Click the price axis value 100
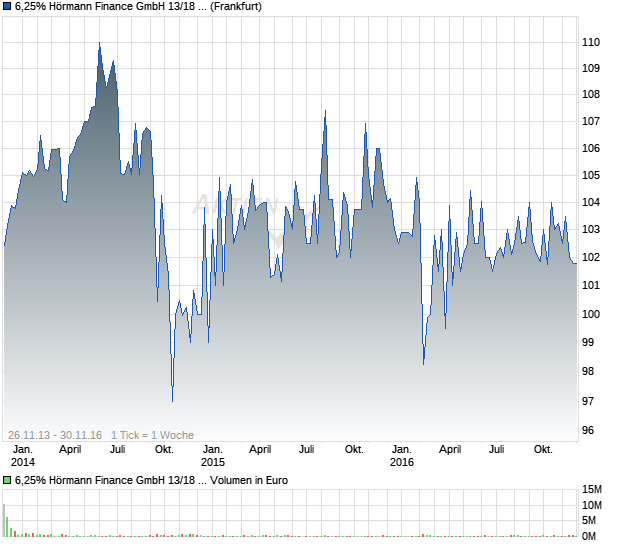The image size is (620, 546). tap(591, 314)
